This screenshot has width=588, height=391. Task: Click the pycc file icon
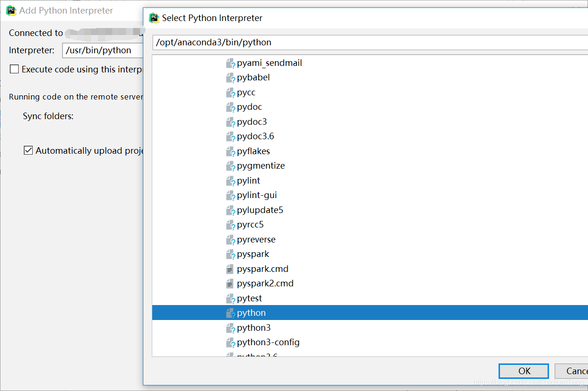click(x=230, y=92)
